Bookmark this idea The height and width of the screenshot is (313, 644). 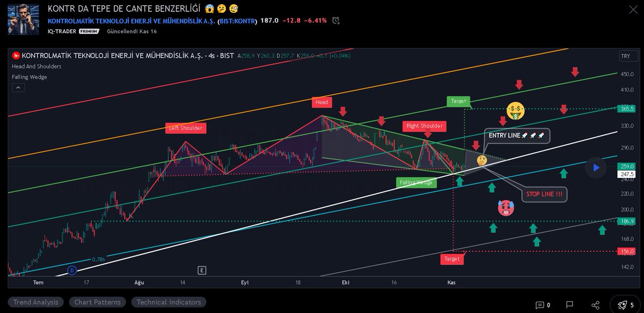coord(570,305)
